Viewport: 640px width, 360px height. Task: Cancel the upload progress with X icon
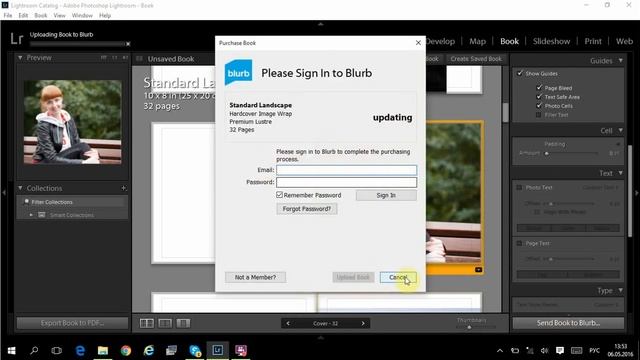[128, 44]
